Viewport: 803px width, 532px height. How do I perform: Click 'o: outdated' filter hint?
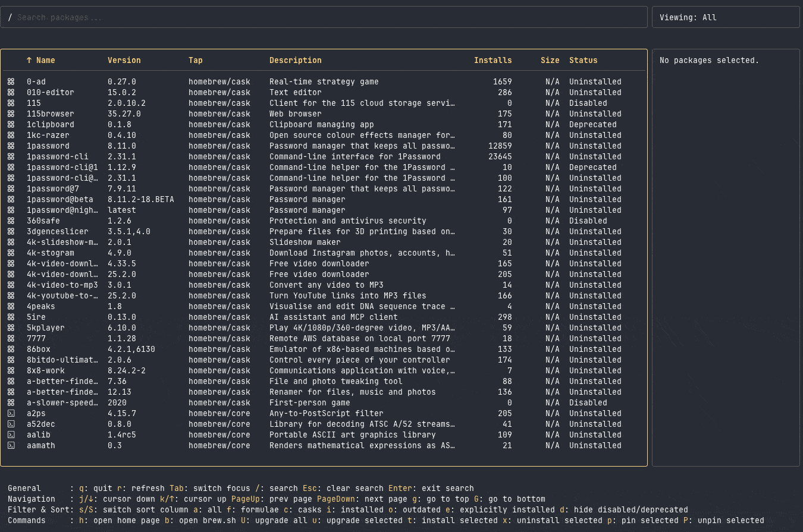415,509
